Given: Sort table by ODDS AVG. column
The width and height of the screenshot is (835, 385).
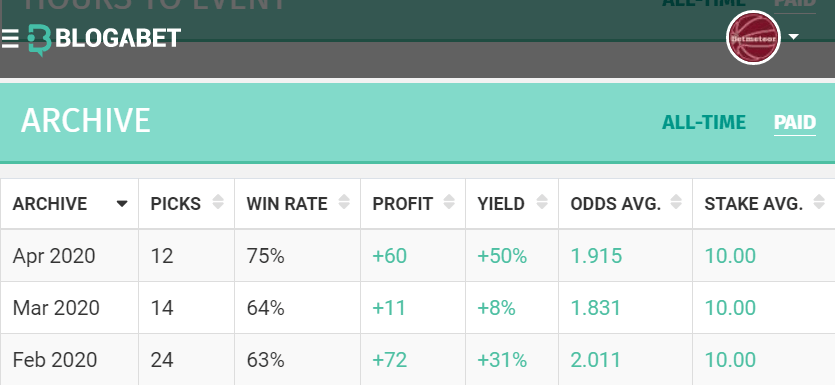Looking at the screenshot, I should click(625, 203).
